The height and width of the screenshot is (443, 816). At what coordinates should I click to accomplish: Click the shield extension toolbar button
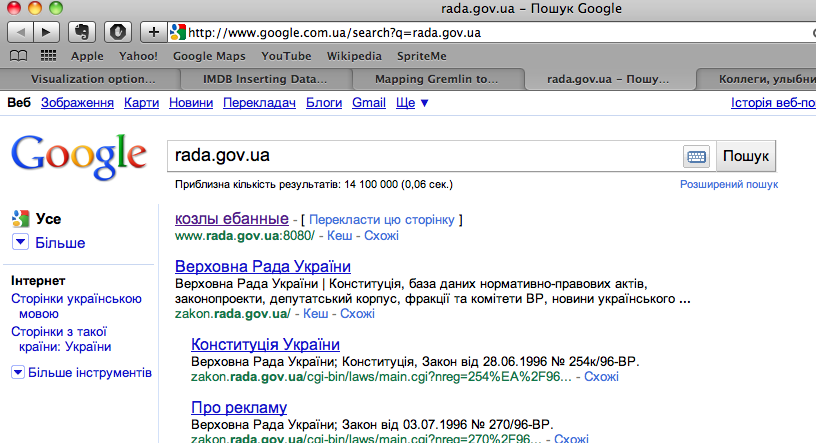coord(118,32)
